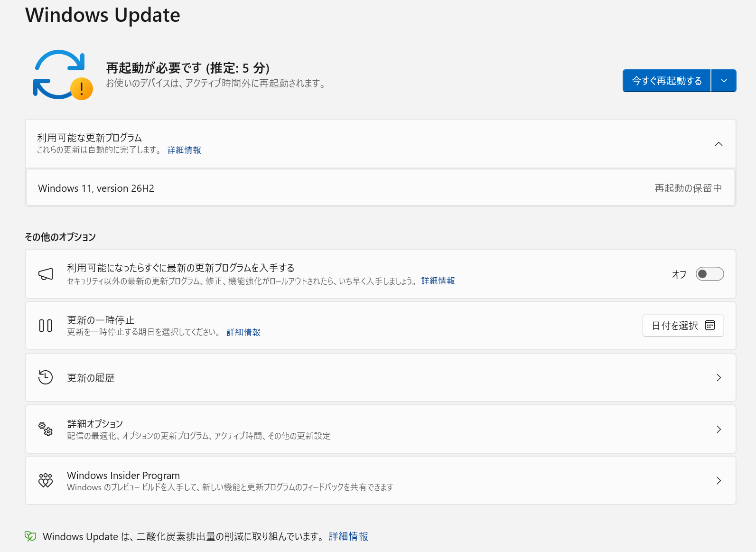Open 詳細情報 link under available updates
Viewport: 756px width, 552px height.
[184, 150]
